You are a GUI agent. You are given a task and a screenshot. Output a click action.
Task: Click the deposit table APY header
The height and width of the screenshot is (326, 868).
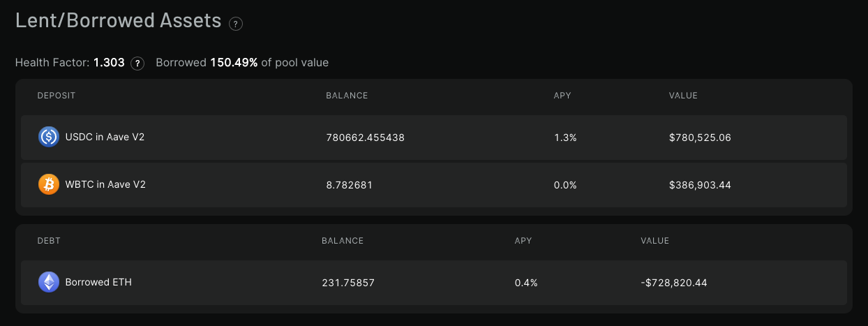562,96
